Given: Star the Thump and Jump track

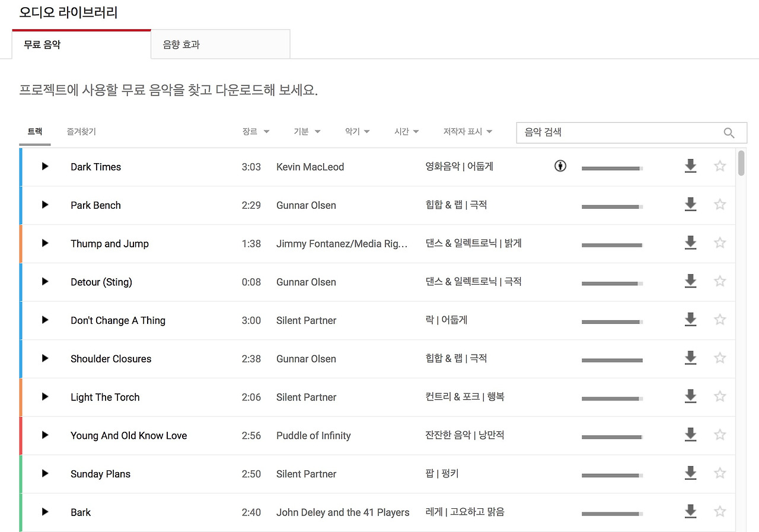Looking at the screenshot, I should (720, 243).
